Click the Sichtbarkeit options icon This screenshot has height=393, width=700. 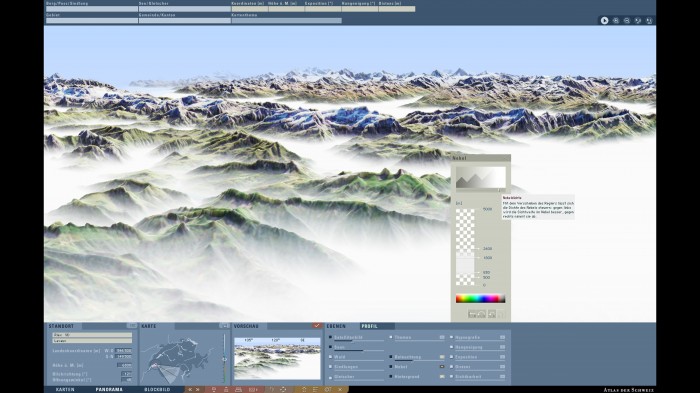point(502,376)
